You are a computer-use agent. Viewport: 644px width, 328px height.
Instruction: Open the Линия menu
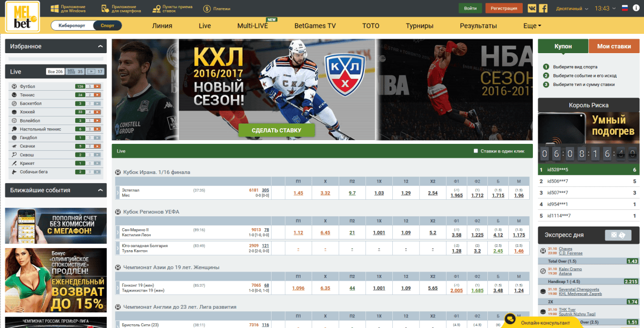pyautogui.click(x=162, y=26)
